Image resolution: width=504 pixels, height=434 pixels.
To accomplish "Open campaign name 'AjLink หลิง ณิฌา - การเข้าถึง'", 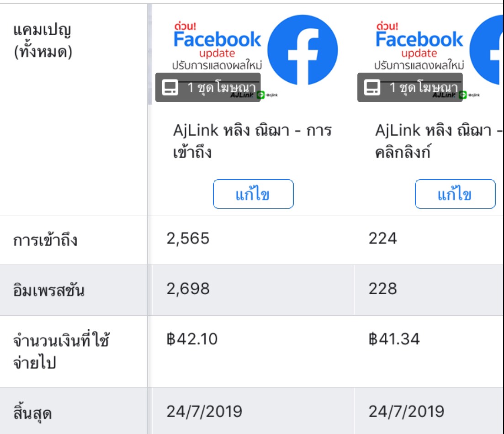I will pyautogui.click(x=252, y=141).
